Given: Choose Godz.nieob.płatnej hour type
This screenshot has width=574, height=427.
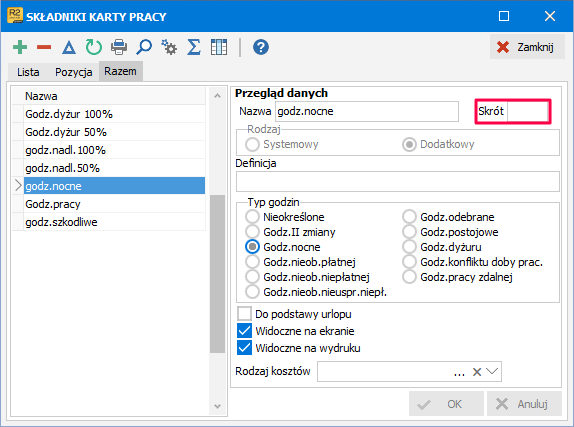Looking at the screenshot, I should click(x=252, y=262).
